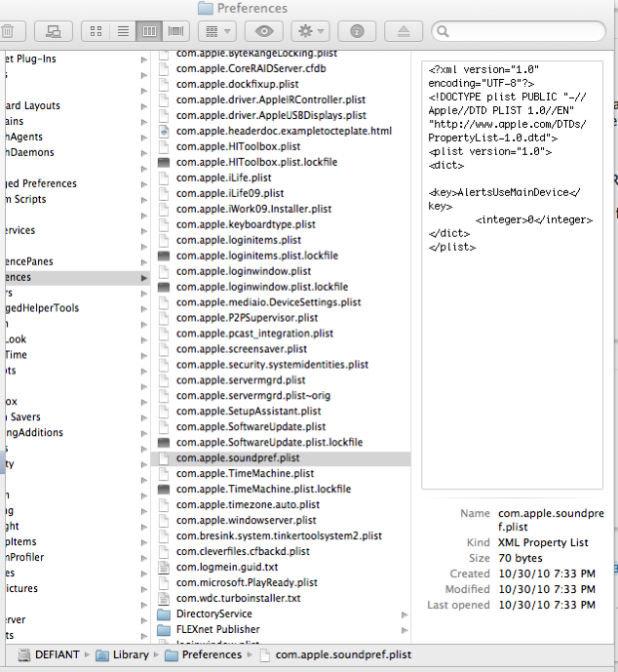Select com.apple.SoftwareUpdate.plist.lockfile icon
This screenshot has width=618, height=672.
pos(164,442)
